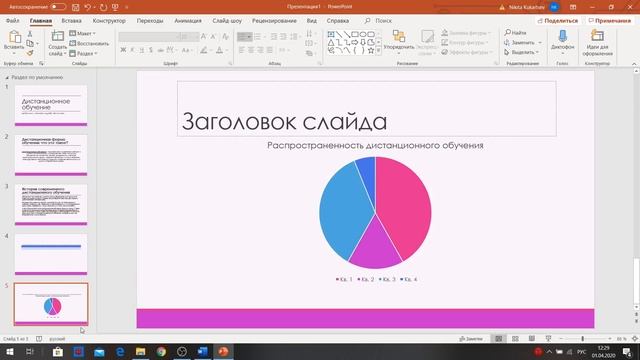Open the Файл menu
This screenshot has width=640, height=360.
click(x=13, y=20)
